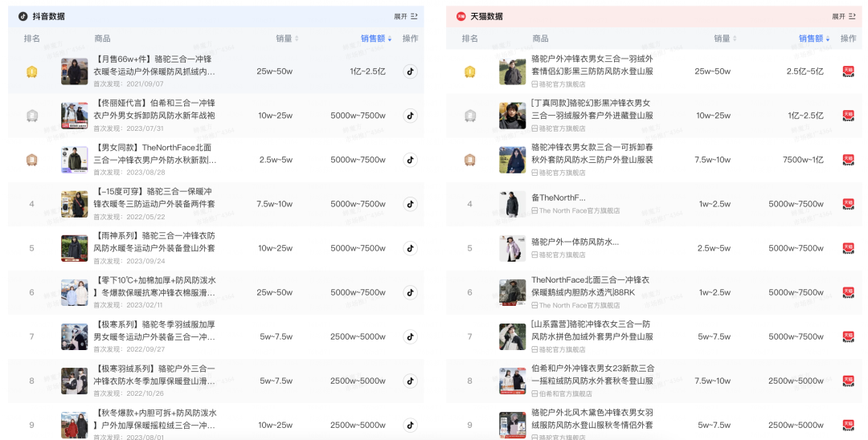Click 首次发现：2022/10/26 date text
Viewport: 868px width, 440px height.
pyautogui.click(x=129, y=393)
